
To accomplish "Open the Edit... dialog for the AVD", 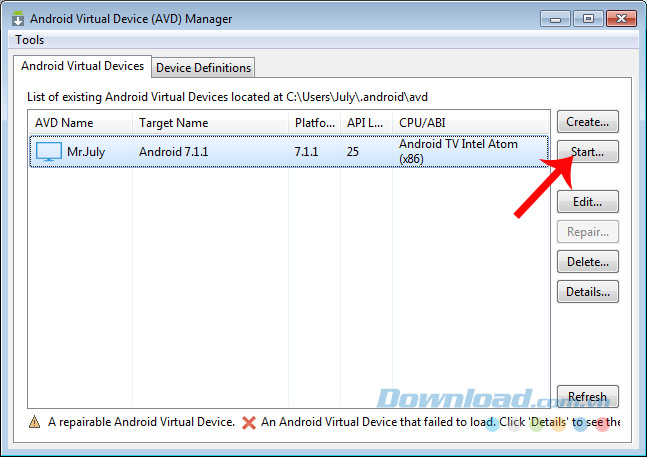I will pyautogui.click(x=588, y=202).
